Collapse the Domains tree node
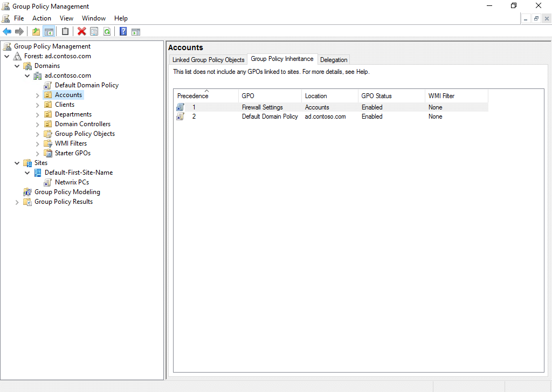This screenshot has width=552, height=392. click(17, 66)
